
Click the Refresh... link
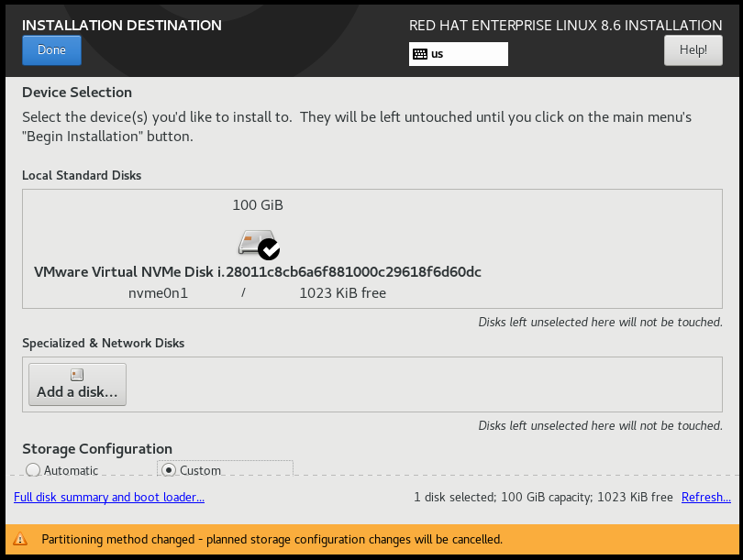coord(706,497)
